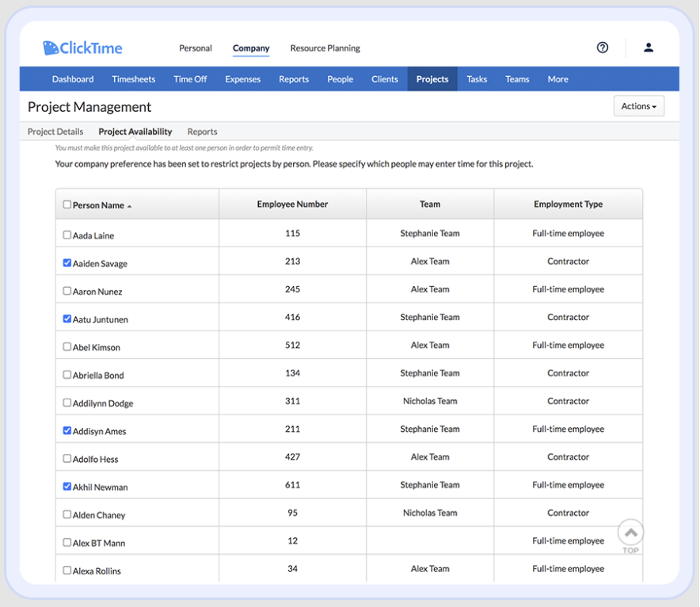Check the Adolfo Hess checkbox
Screen dimensions: 700x607
[67, 459]
